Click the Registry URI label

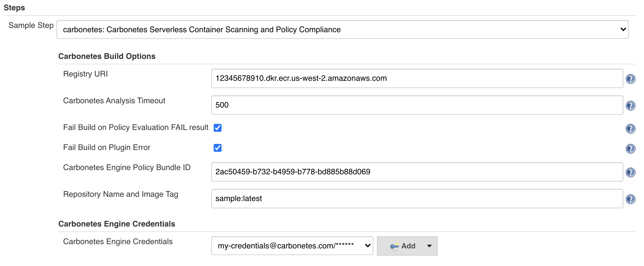[x=85, y=74]
